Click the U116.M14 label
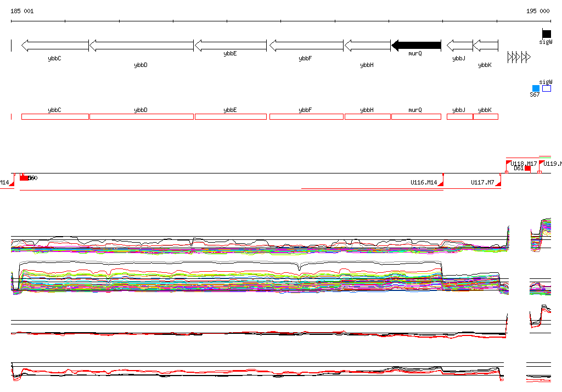 coord(424,183)
